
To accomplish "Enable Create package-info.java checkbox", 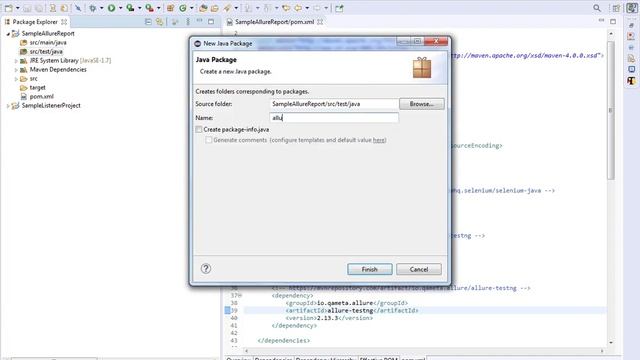I will (199, 129).
